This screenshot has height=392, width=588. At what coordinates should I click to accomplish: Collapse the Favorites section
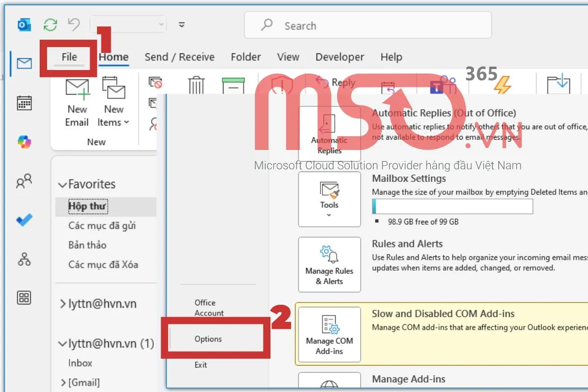tap(63, 184)
